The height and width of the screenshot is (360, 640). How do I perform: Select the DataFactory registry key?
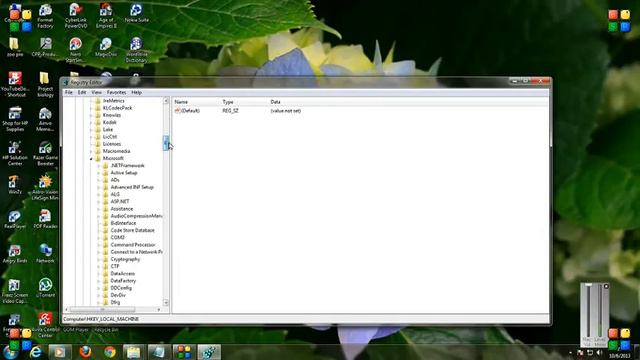click(x=123, y=281)
